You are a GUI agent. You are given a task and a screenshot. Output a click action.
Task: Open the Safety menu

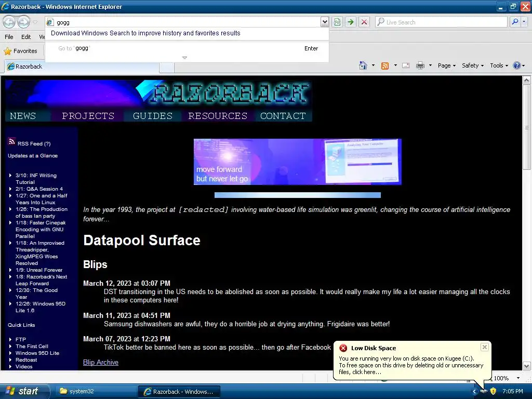click(473, 65)
